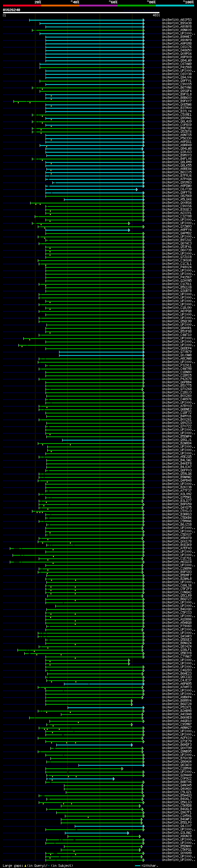Click the white query sequence bar
This screenshot has width=197, height=868.
(81, 13)
